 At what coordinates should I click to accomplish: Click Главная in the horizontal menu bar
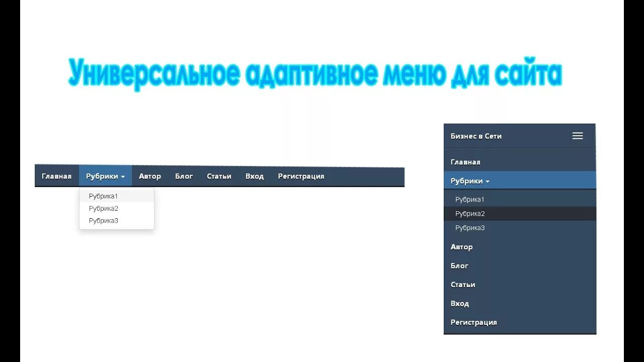pos(57,176)
